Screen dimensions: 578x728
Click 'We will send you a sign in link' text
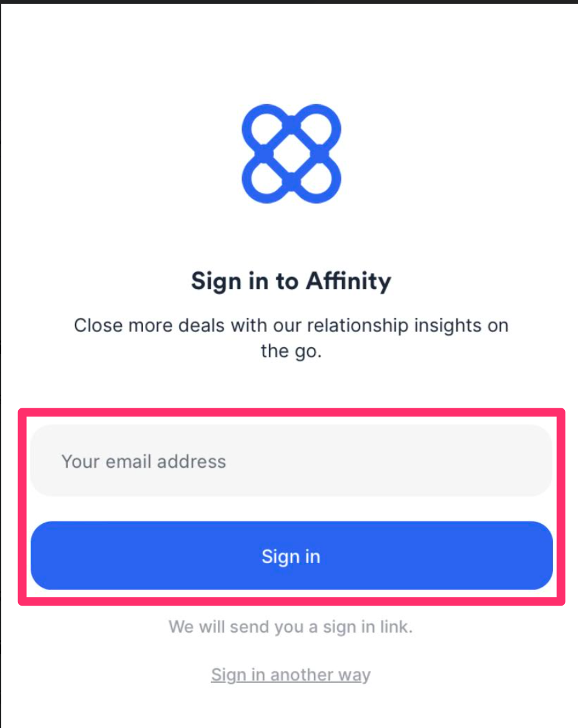[291, 627]
